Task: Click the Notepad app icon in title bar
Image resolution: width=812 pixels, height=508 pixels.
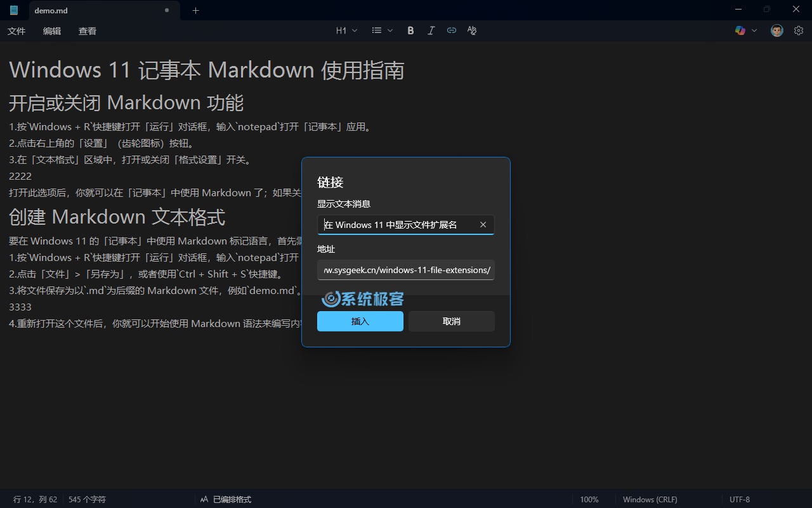Action: pos(14,10)
